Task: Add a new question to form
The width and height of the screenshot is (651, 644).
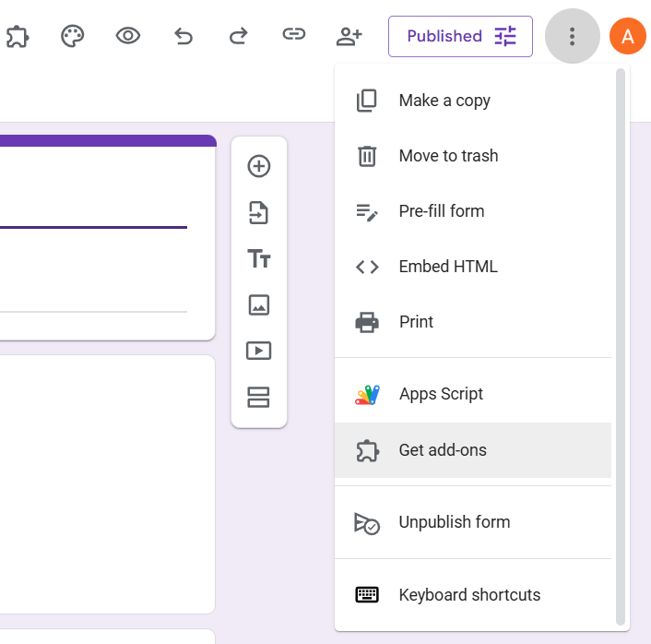Action: pos(259,166)
